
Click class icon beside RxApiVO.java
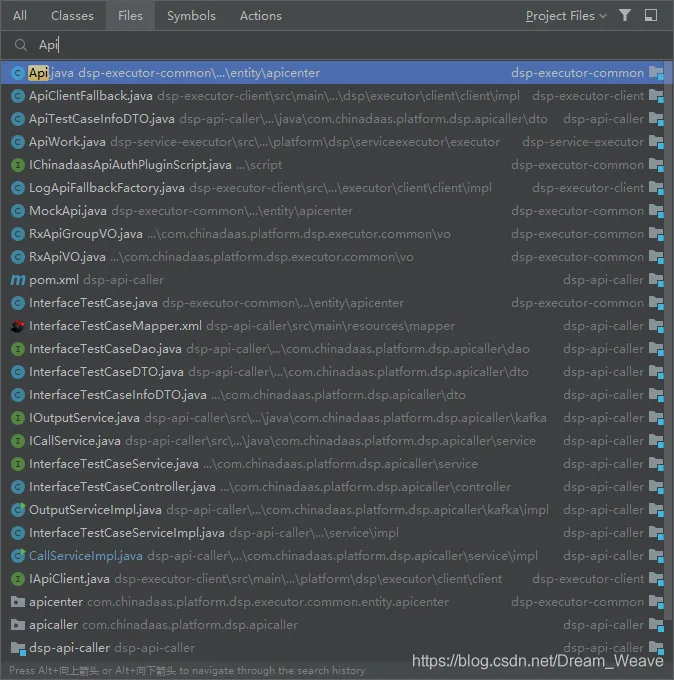[x=17, y=257]
